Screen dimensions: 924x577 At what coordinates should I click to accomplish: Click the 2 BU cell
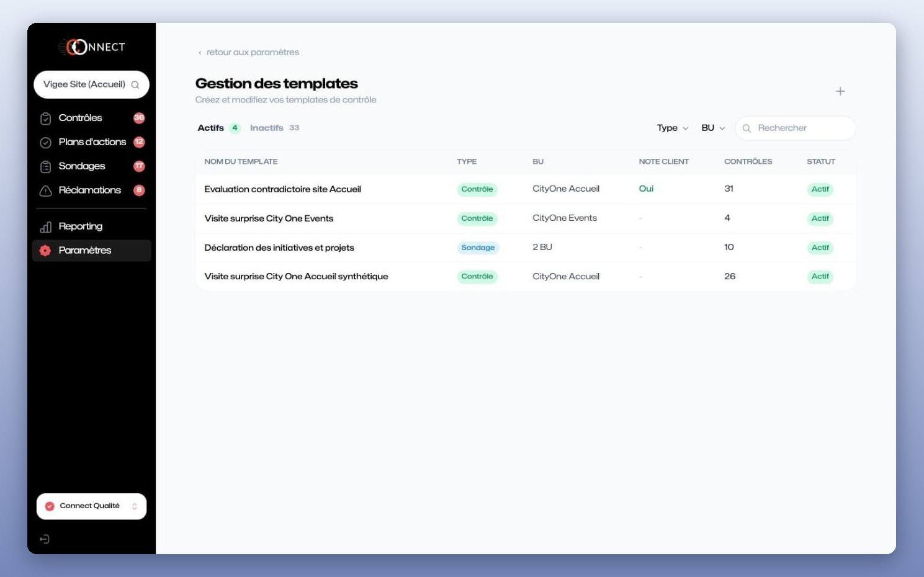(542, 247)
